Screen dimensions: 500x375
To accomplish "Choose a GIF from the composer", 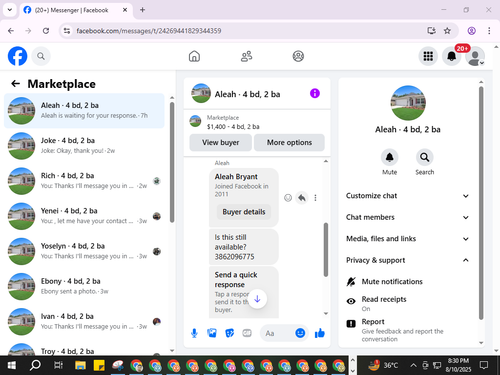I will 247,333.
